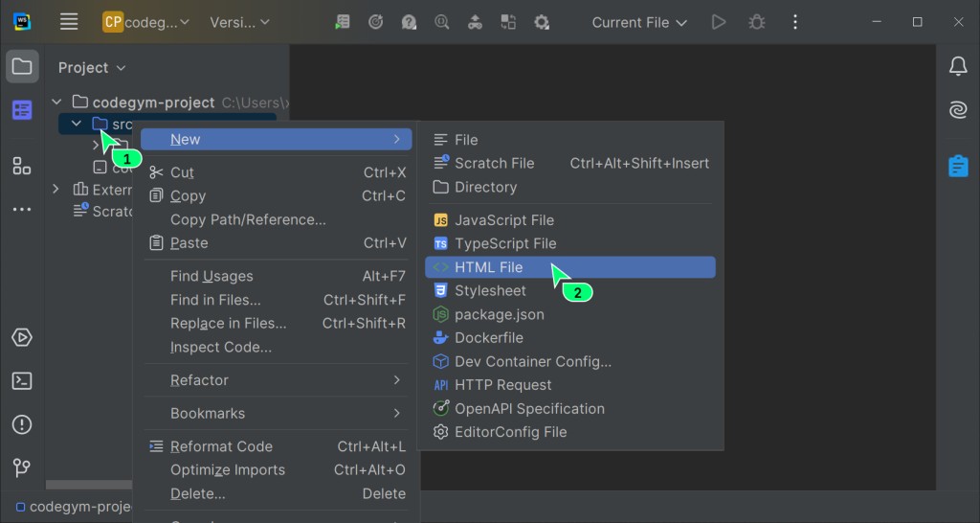Open IDE settings gear icon
980x523 pixels.
pos(542,22)
